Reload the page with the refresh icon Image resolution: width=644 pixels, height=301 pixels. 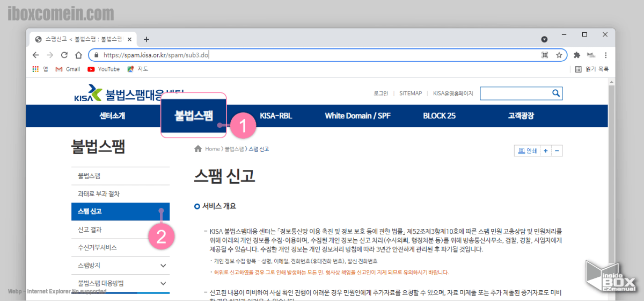click(64, 55)
